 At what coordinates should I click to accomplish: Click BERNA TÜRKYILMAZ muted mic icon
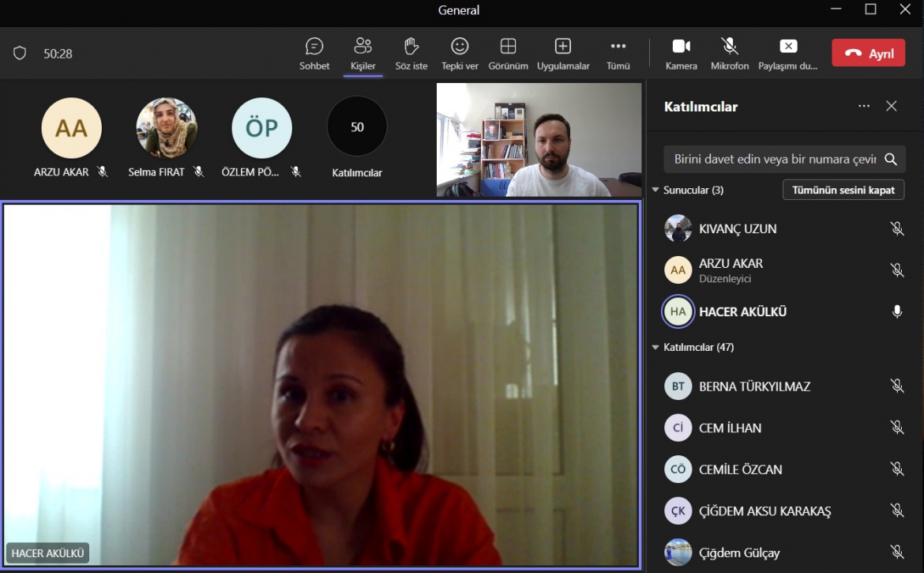(x=897, y=386)
